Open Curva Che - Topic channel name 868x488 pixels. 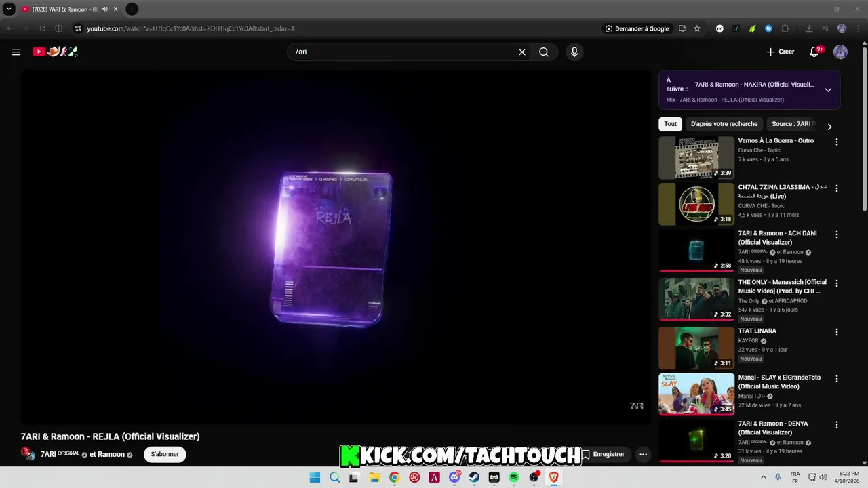759,150
